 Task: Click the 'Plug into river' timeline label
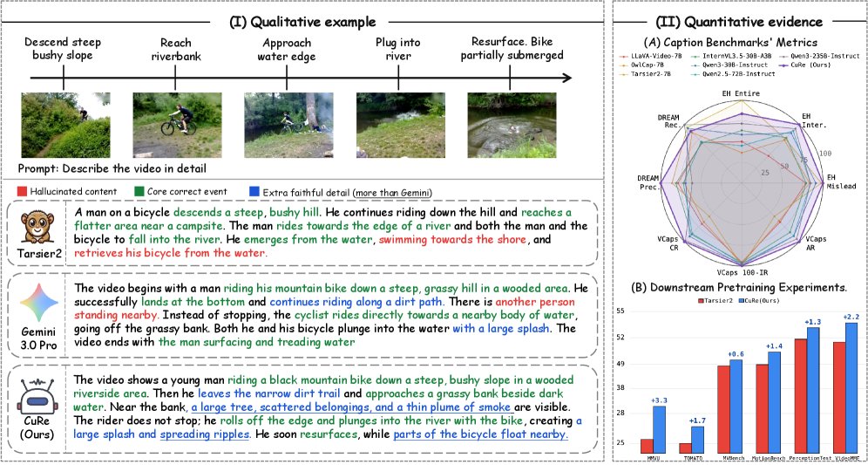click(x=398, y=49)
